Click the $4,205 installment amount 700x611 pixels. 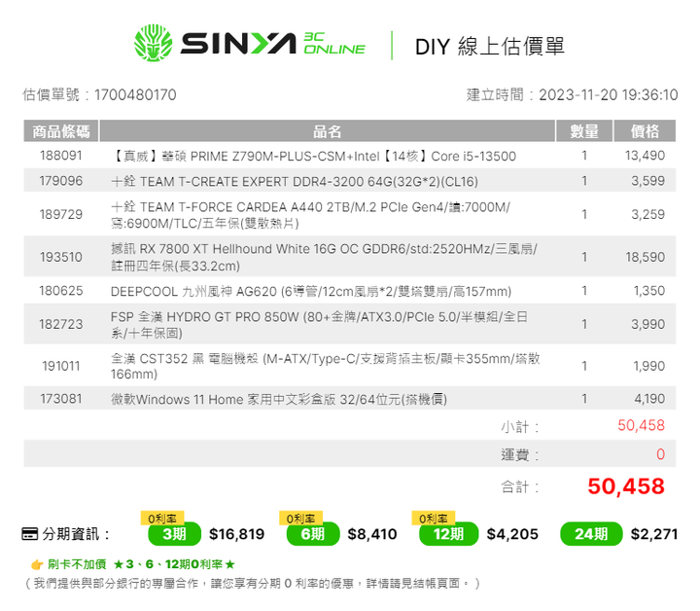click(512, 534)
